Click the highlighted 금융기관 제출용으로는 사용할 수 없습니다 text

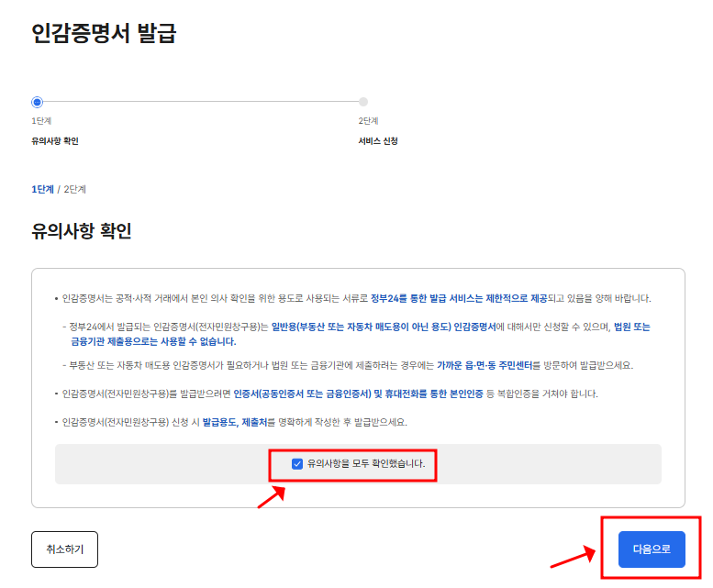tap(153, 341)
